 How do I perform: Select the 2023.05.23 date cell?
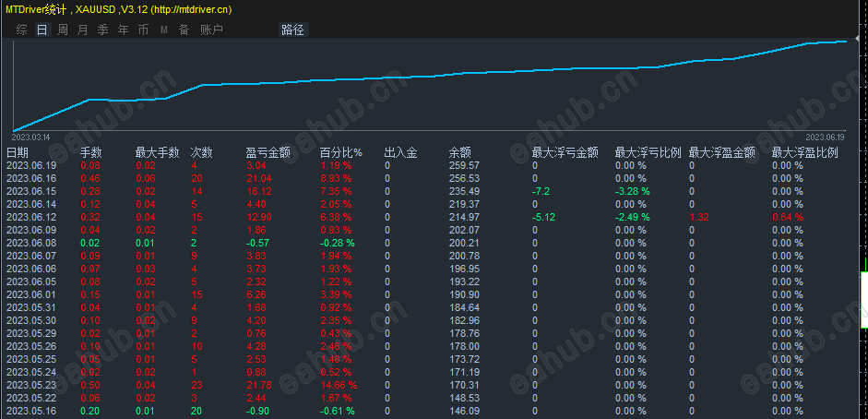[x=30, y=385]
